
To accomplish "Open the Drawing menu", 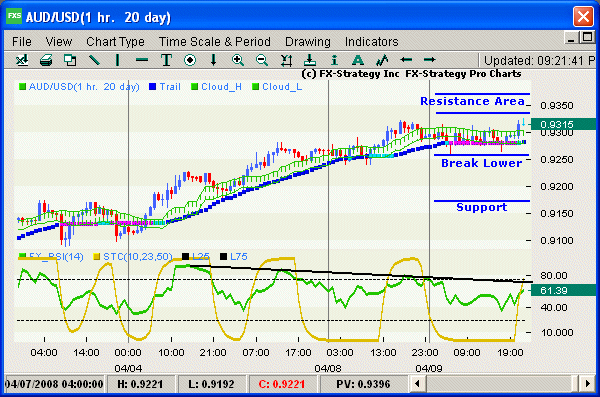I will coord(308,41).
